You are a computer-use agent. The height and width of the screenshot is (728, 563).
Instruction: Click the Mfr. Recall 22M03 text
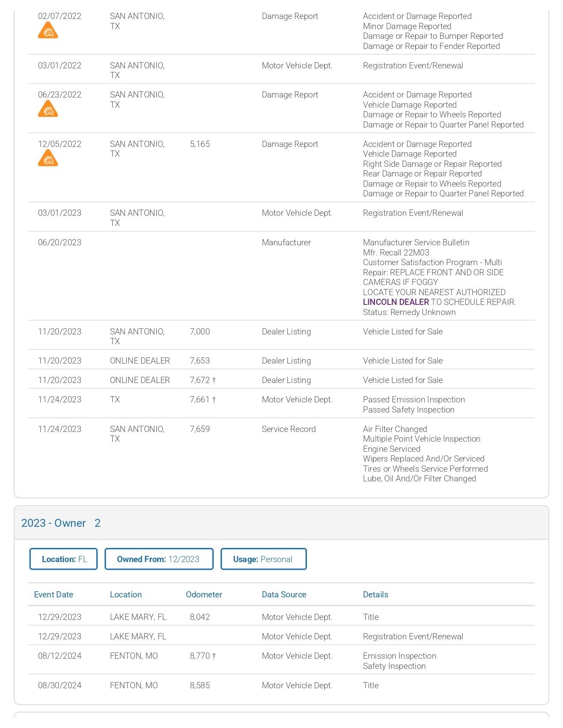396,253
